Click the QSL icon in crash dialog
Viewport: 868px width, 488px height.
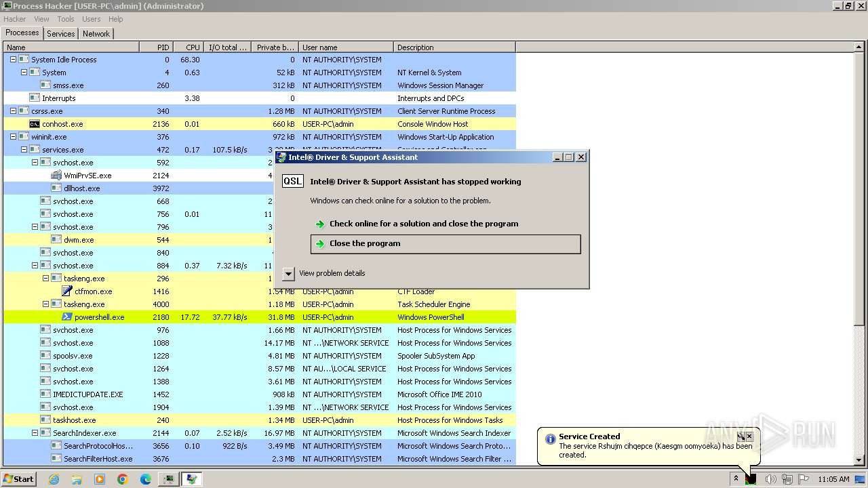pos(293,182)
